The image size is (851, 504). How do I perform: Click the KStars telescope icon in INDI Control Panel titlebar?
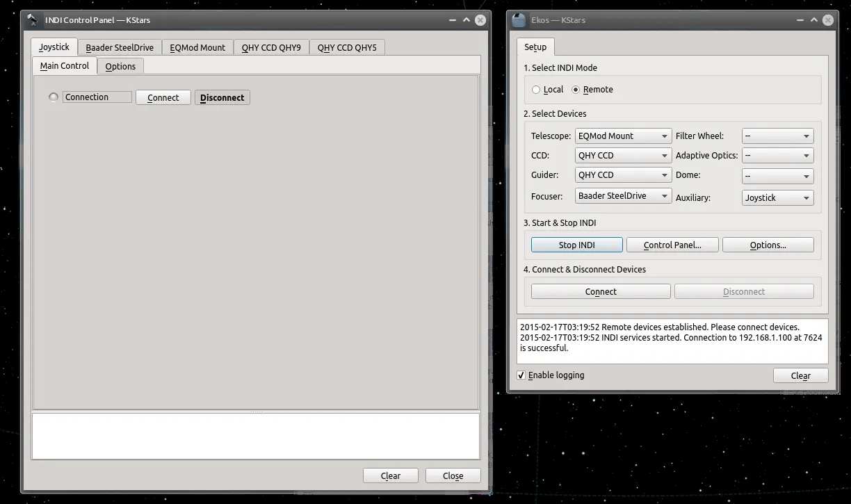[x=33, y=19]
